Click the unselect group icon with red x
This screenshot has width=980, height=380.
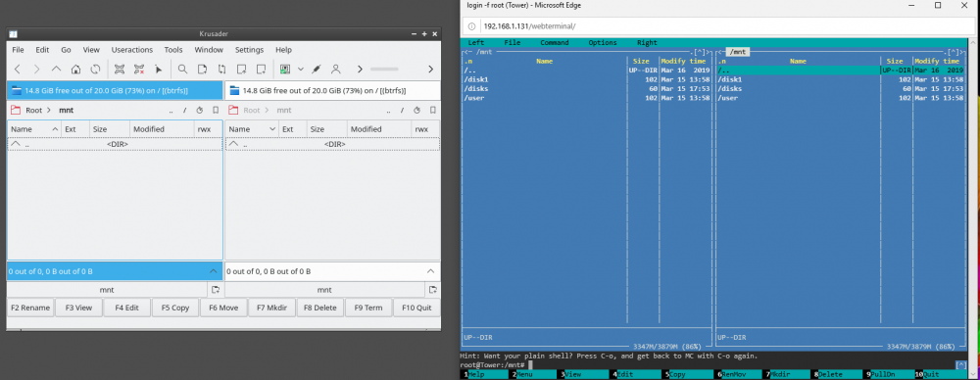click(x=139, y=69)
